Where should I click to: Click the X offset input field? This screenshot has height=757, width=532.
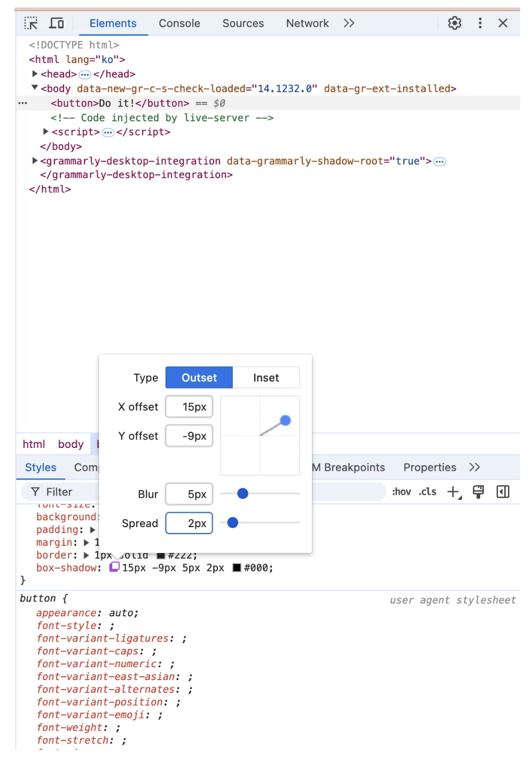pos(189,407)
